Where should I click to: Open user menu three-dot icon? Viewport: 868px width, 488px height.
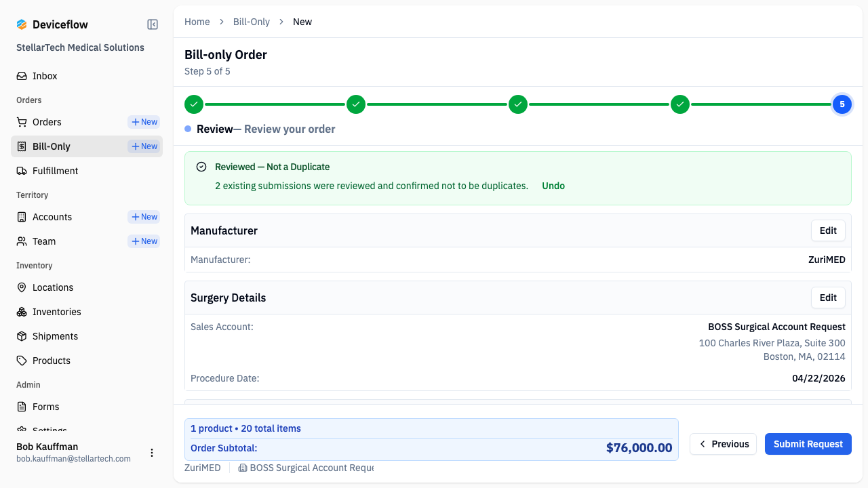point(152,453)
